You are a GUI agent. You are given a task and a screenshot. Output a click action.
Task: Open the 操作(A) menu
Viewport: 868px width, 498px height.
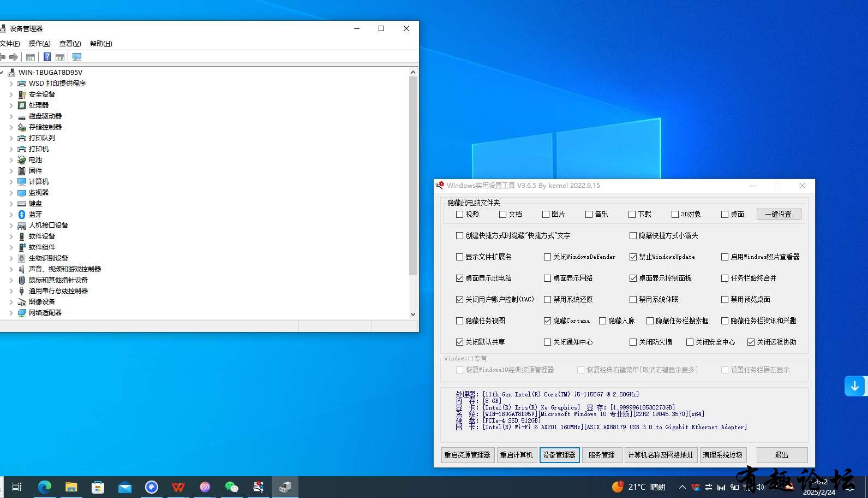[x=39, y=44]
